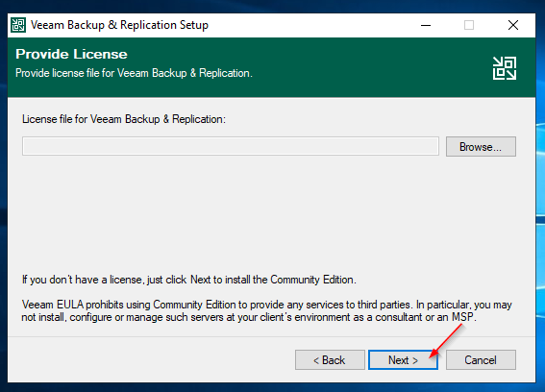The width and height of the screenshot is (545, 392).
Task: Open the Browse... file picker for the license
Action: click(481, 146)
